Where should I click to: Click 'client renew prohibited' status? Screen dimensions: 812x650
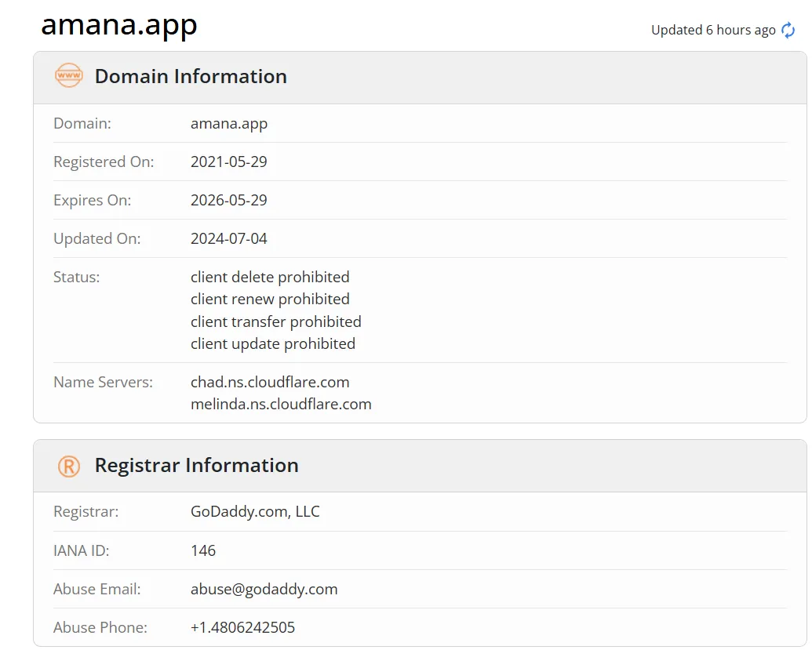tap(270, 299)
